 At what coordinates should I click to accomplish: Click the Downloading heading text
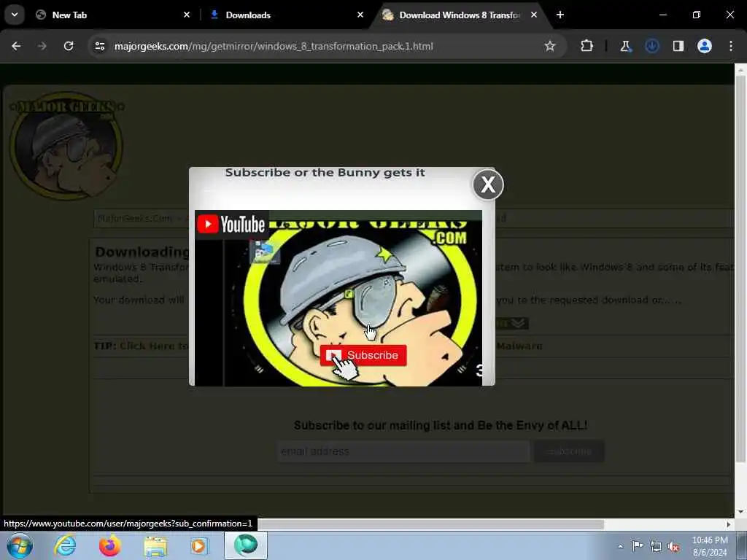point(142,252)
